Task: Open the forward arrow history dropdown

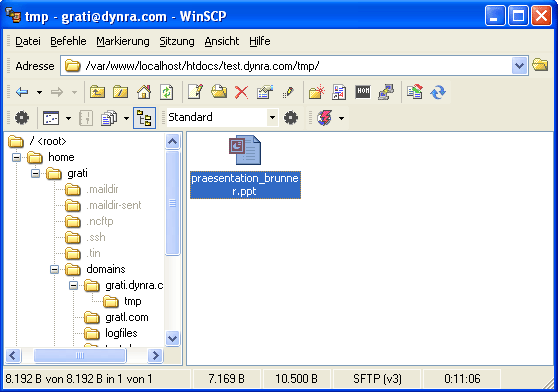Action: click(x=74, y=92)
